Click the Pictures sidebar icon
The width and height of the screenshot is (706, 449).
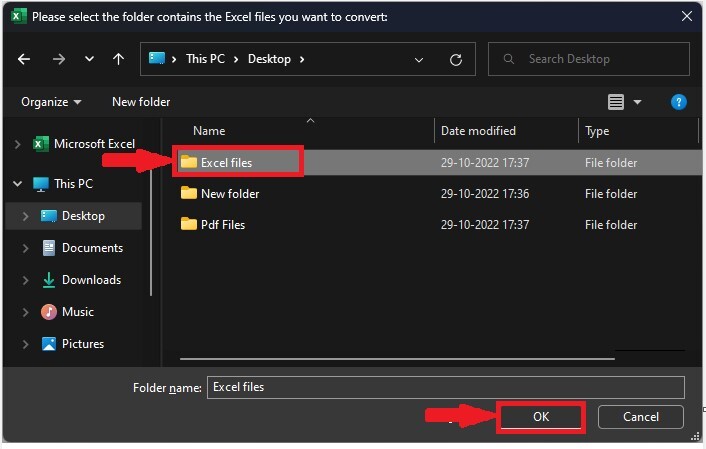(x=49, y=344)
